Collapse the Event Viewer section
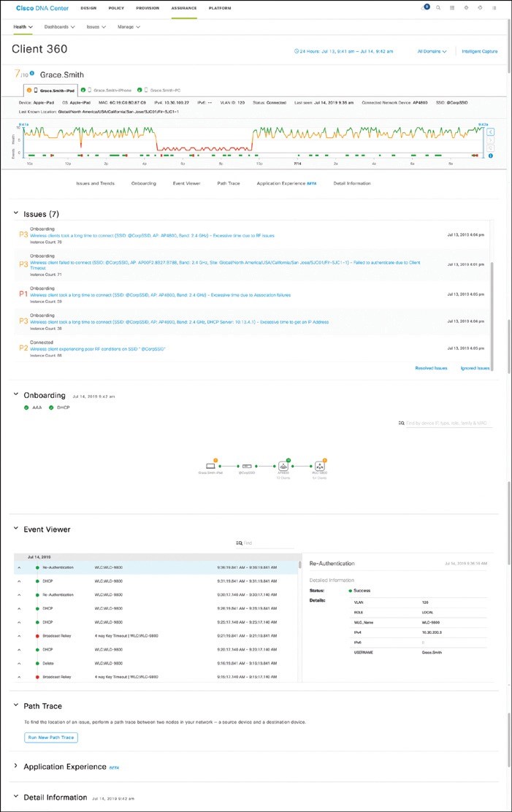 (15, 528)
